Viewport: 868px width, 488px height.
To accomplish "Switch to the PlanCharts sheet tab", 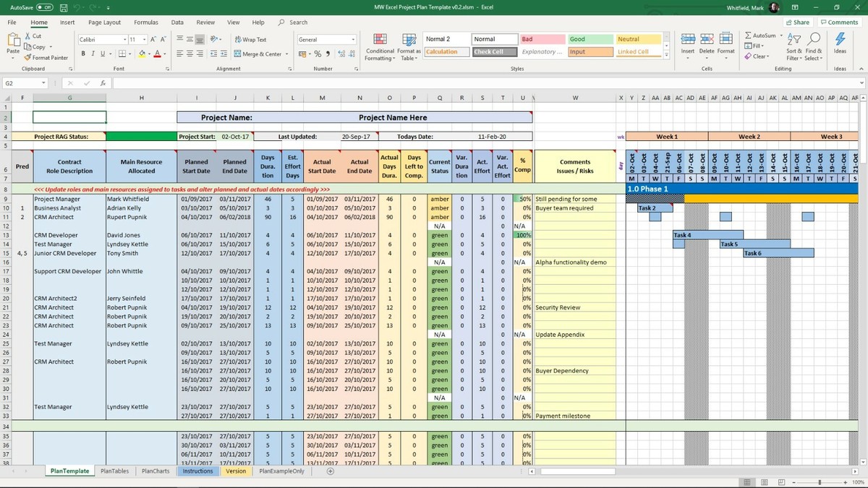I will coord(156,471).
